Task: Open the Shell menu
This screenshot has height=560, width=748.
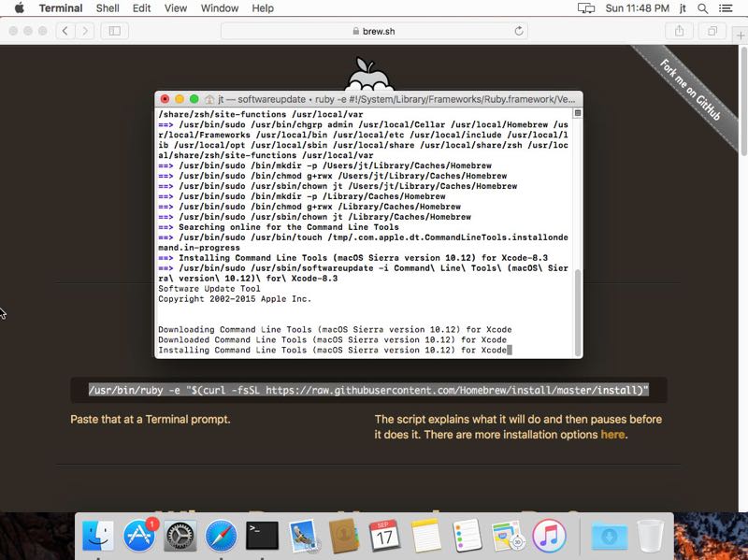Action: pyautogui.click(x=108, y=8)
